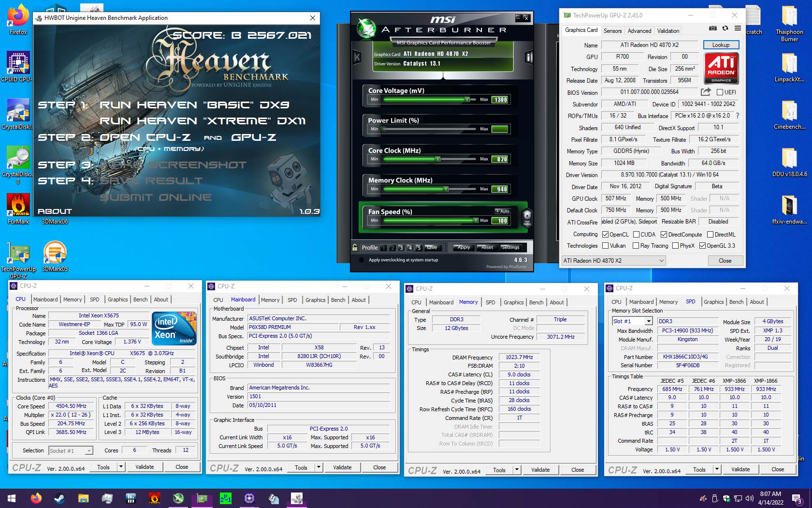Open Steam from the taskbar

pos(59,498)
